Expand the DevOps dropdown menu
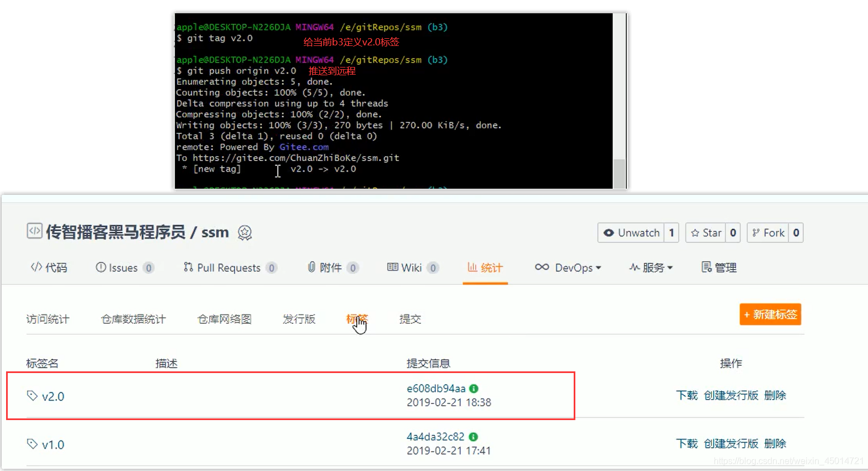This screenshot has width=868, height=471. click(568, 268)
